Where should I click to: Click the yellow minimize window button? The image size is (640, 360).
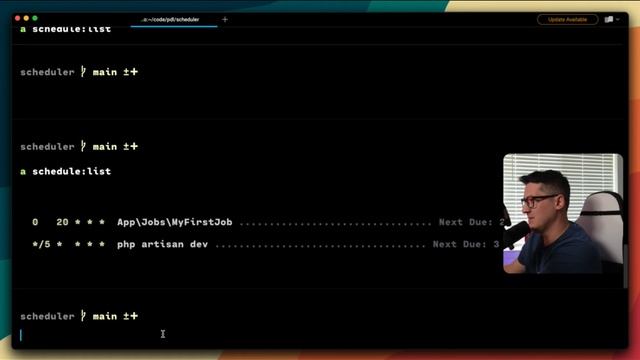26,18
